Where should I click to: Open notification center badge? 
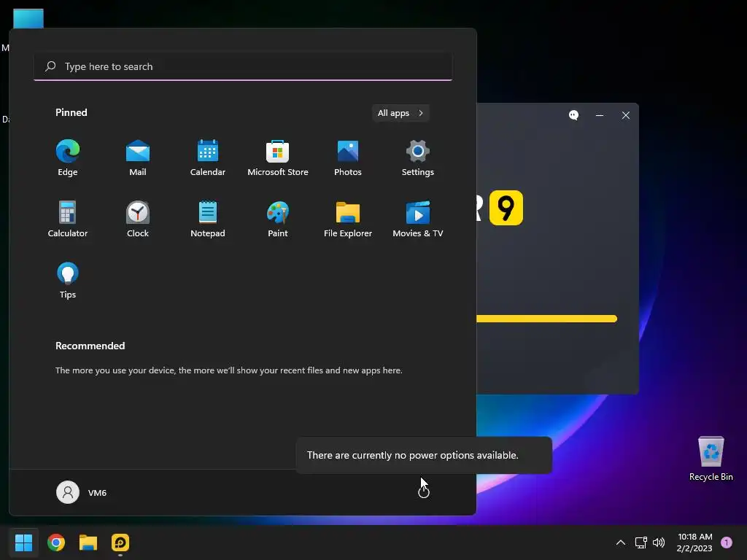(x=726, y=542)
